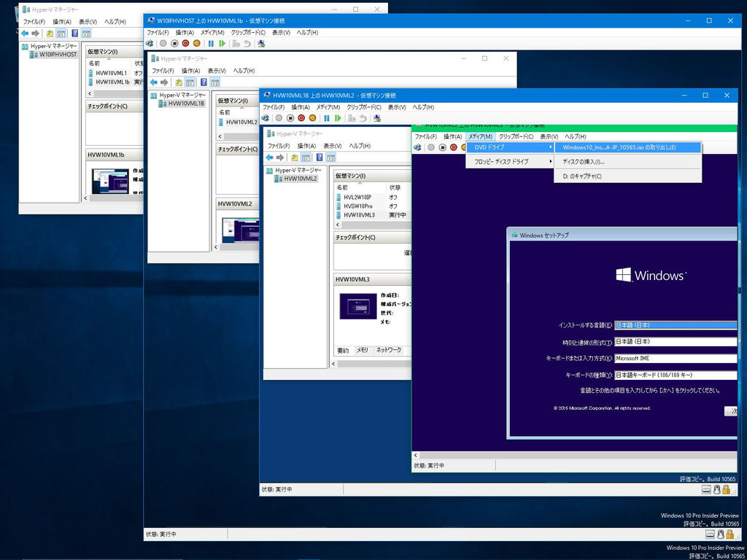Open the キーボードまたは入力方式 combo box
The image size is (747, 560).
tap(676, 359)
